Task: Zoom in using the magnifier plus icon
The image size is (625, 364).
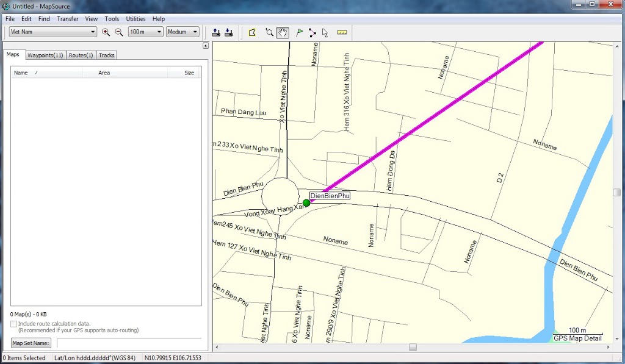Action: point(106,32)
